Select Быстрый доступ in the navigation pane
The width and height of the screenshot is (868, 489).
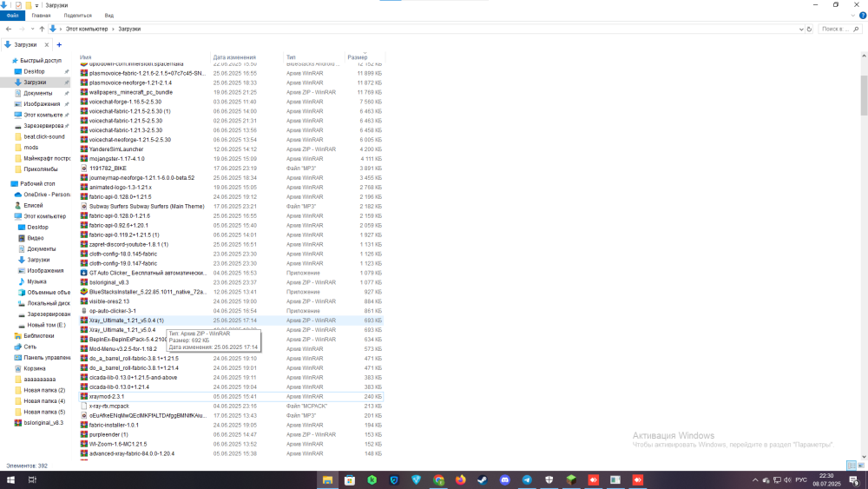pos(41,60)
